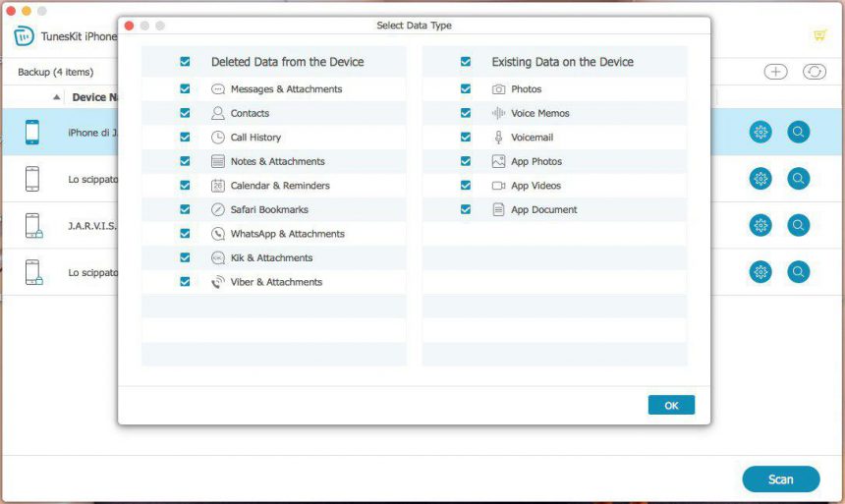Click the 'Select Data Type' dialog title
This screenshot has width=845, height=504.
point(414,26)
